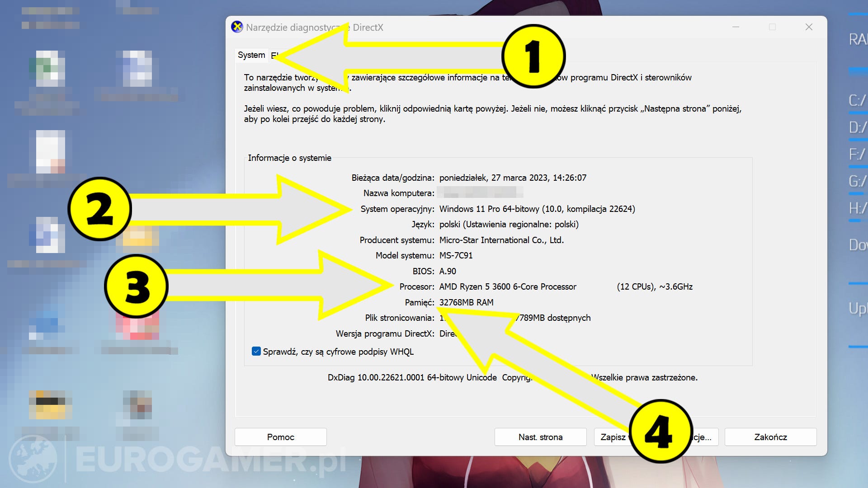The image size is (868, 488).
Task: Close the DirectX diagnostic window
Action: [x=809, y=27]
